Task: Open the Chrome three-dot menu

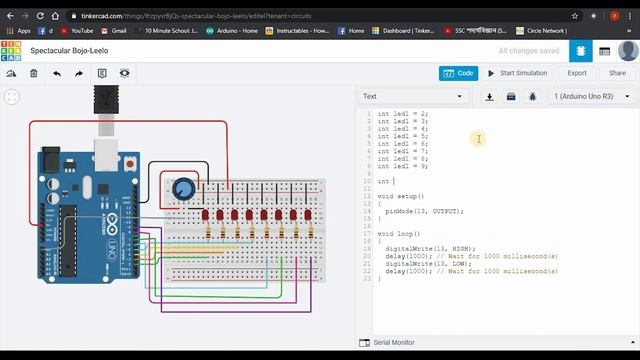Action: 630,16
